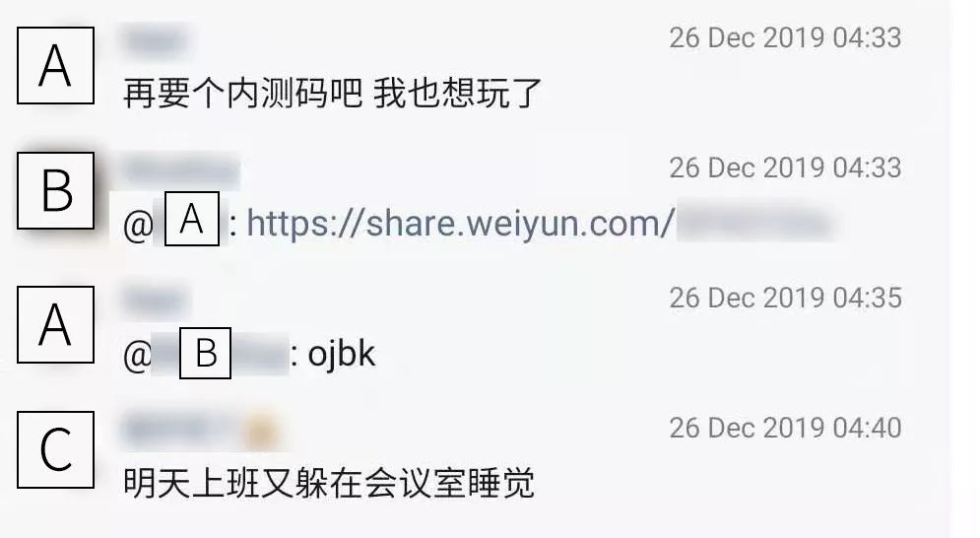Click the blurred username above the ojbk reply

pos(155,301)
